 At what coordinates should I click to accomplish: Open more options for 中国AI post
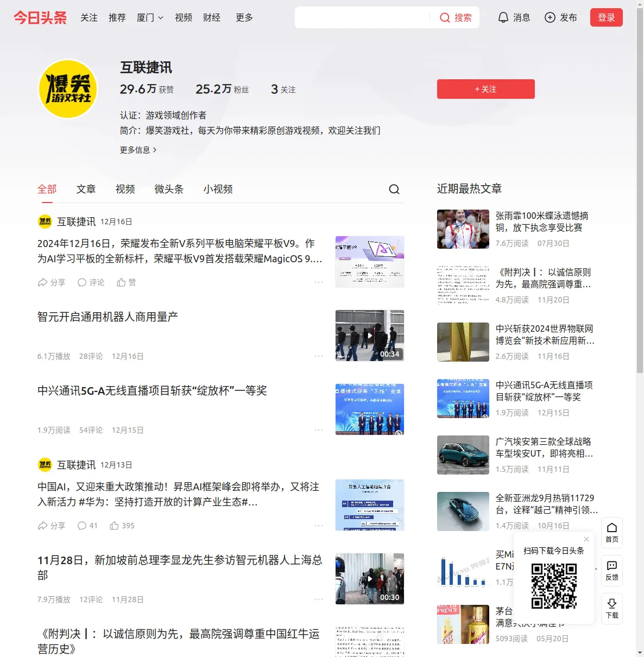pos(319,526)
